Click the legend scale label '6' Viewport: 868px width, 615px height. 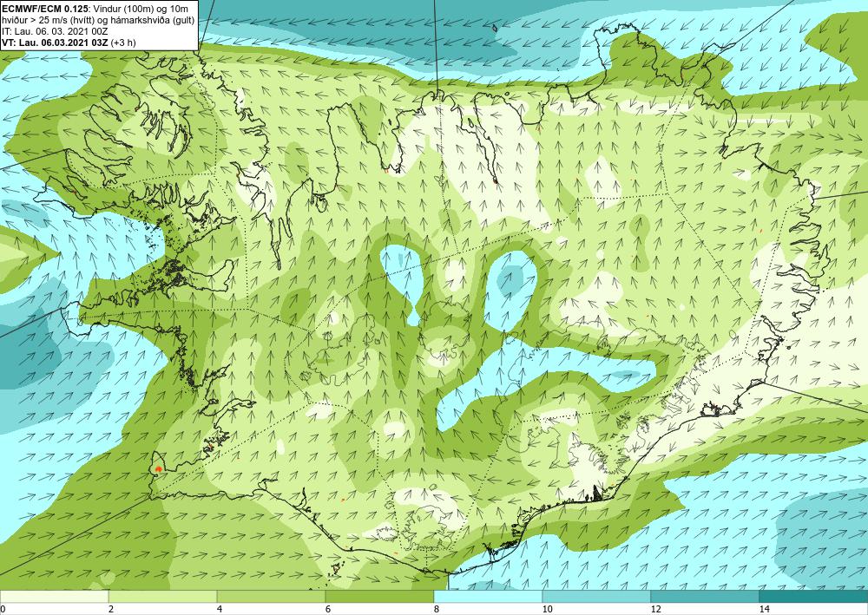[x=328, y=609]
